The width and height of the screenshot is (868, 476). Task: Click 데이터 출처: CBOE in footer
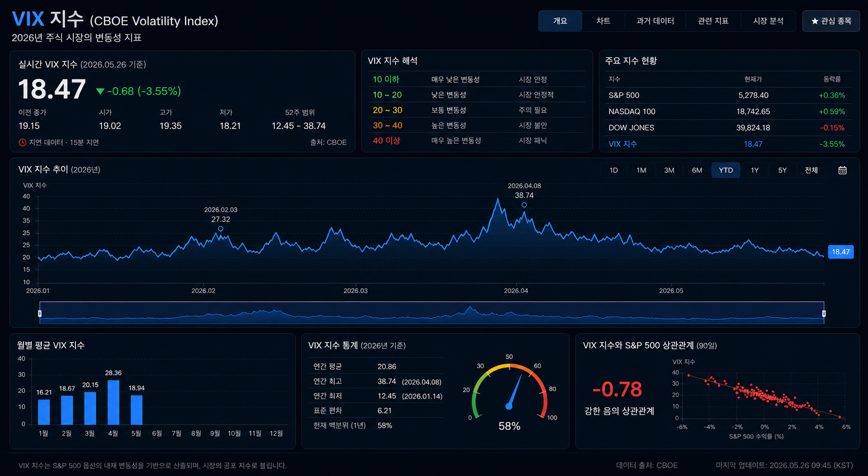(x=647, y=465)
